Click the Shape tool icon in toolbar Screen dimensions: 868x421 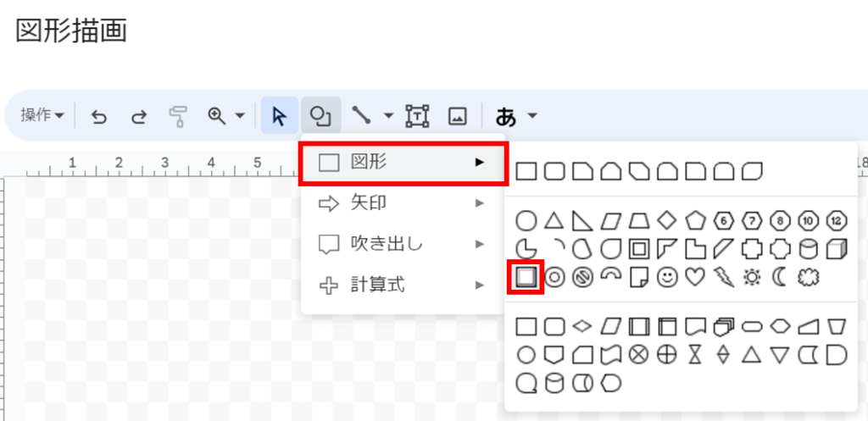(x=320, y=116)
